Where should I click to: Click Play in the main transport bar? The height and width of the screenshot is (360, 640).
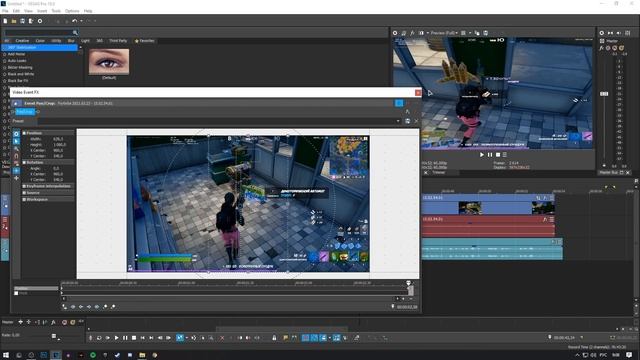coord(116,338)
